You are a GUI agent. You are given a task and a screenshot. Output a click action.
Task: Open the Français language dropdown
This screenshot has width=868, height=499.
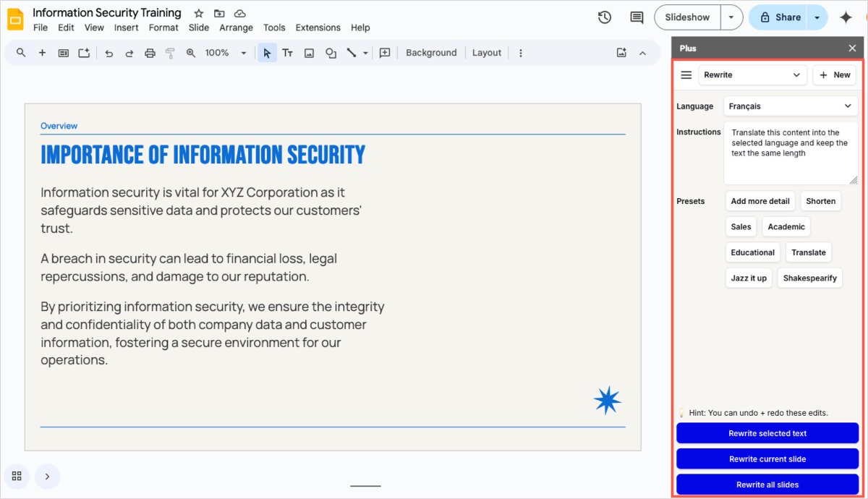(x=791, y=106)
